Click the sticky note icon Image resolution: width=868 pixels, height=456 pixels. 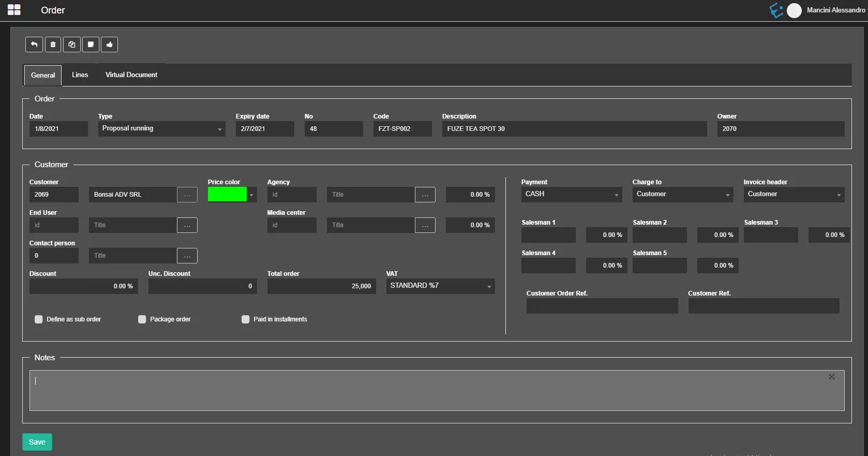pyautogui.click(x=91, y=45)
